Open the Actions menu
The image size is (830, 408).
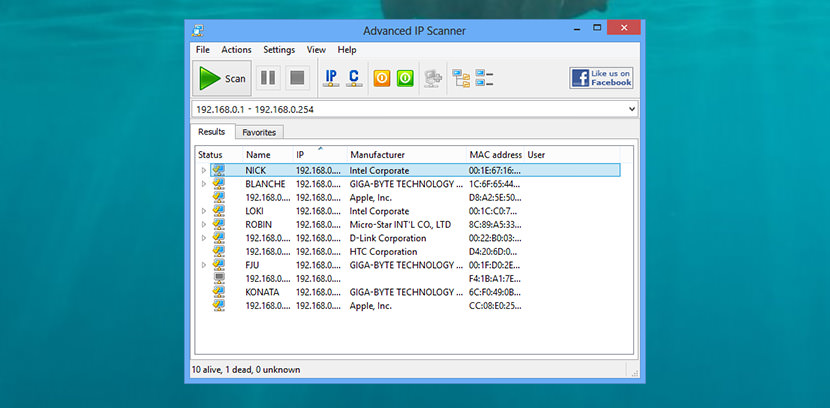coord(236,50)
